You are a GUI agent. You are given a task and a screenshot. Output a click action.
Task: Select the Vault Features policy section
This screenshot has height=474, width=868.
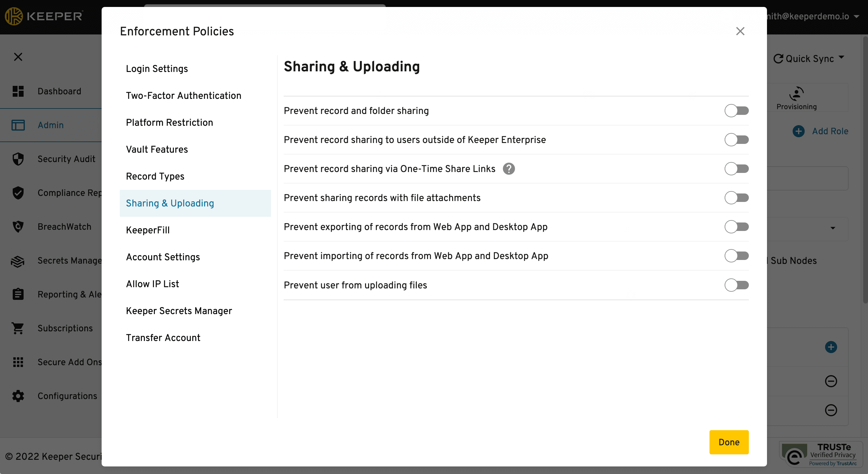(157, 149)
